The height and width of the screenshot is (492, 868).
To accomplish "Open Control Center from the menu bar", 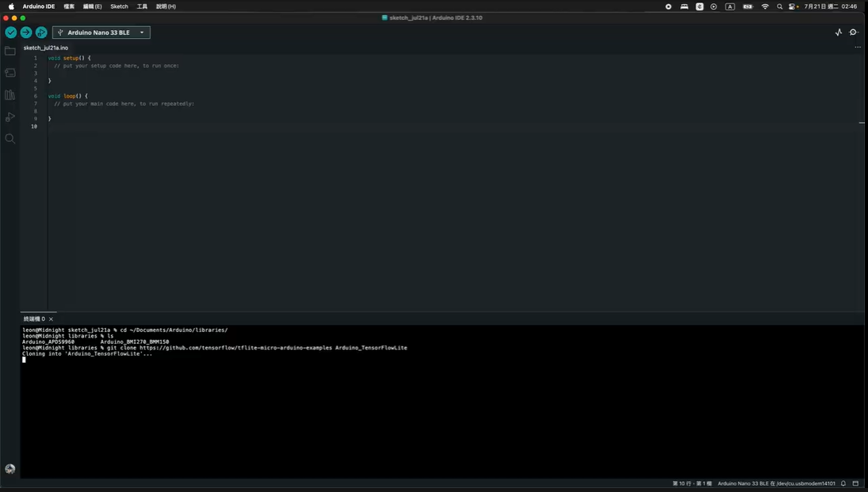I will pyautogui.click(x=793, y=6).
